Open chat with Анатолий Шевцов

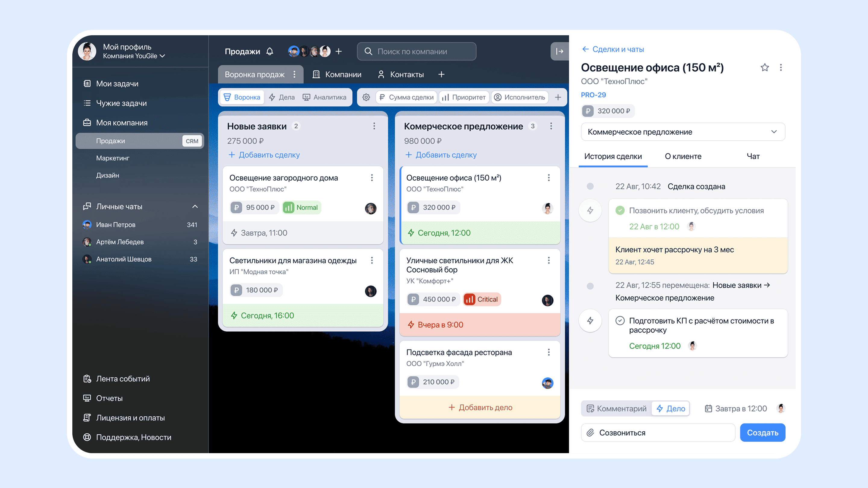point(140,259)
